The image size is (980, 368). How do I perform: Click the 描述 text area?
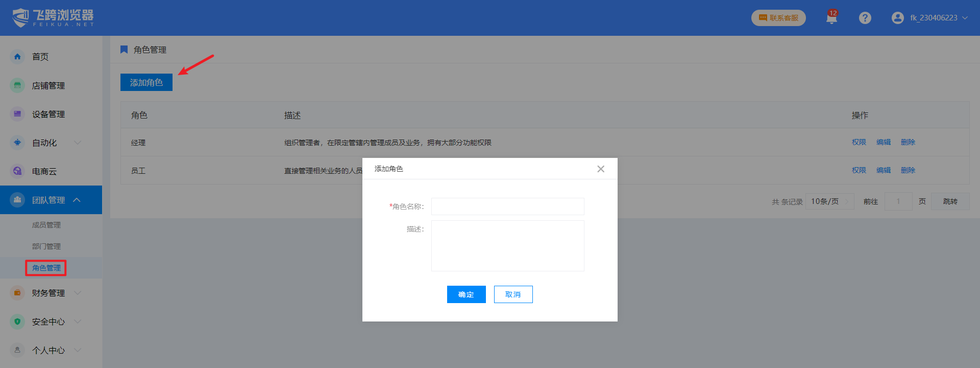507,246
